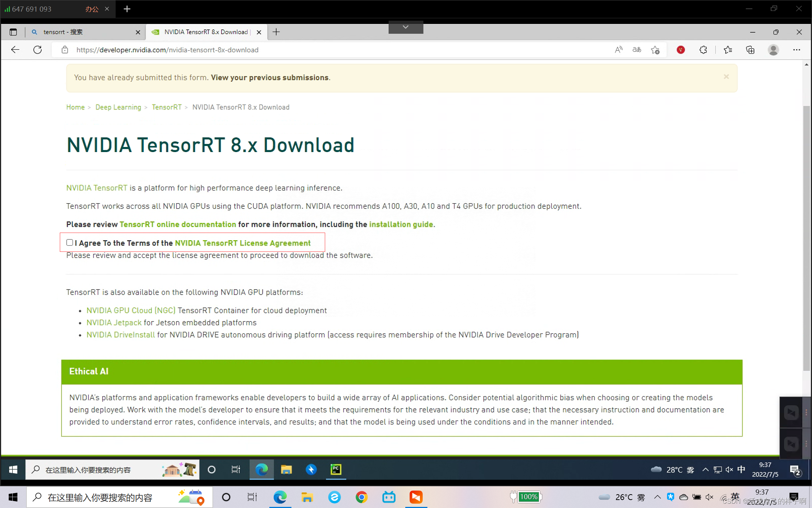Click the user profile avatar icon
The image size is (812, 508).
(773, 50)
